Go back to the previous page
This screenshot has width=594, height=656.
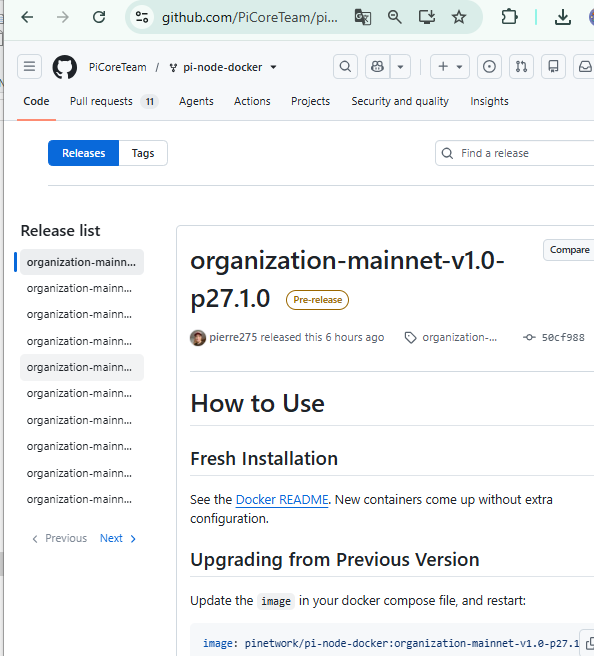[27, 17]
